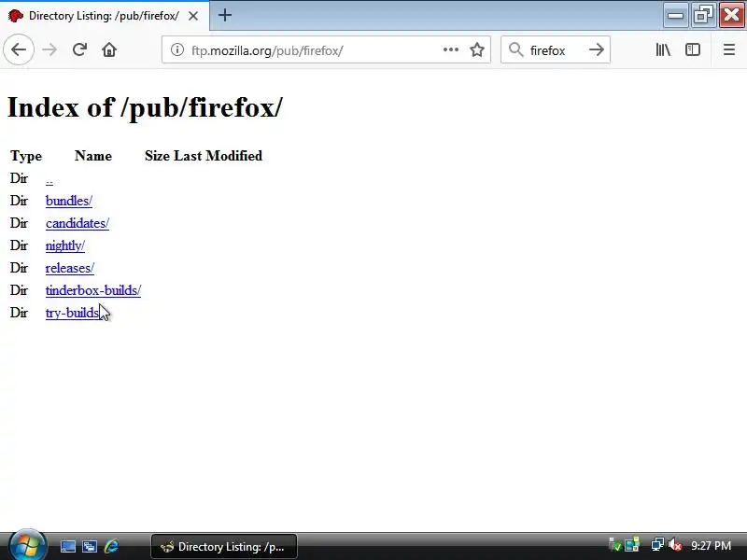Viewport: 747px width, 560px height.
Task: Click the Size column header
Action: [157, 156]
